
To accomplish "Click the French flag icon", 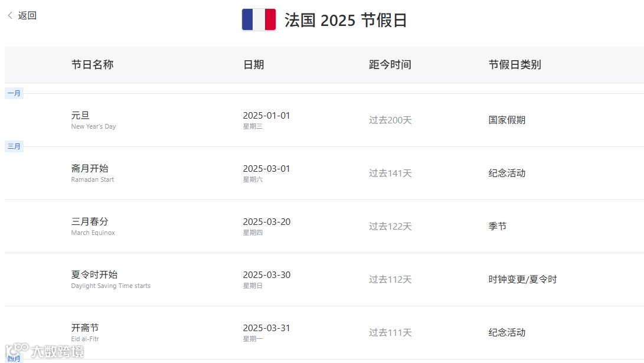I will click(259, 19).
